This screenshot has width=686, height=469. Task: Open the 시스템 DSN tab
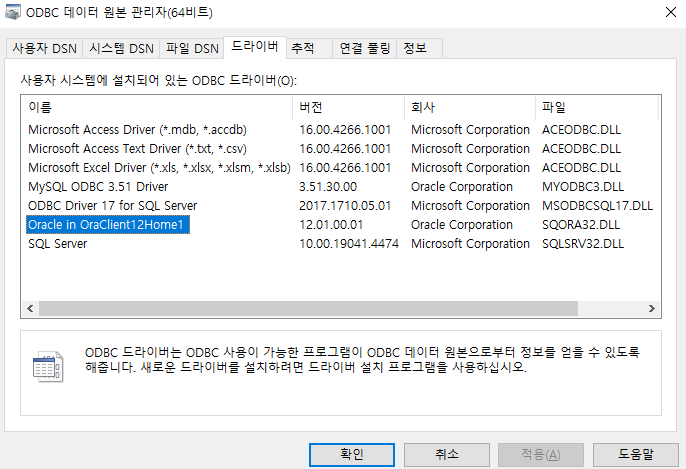(x=121, y=48)
